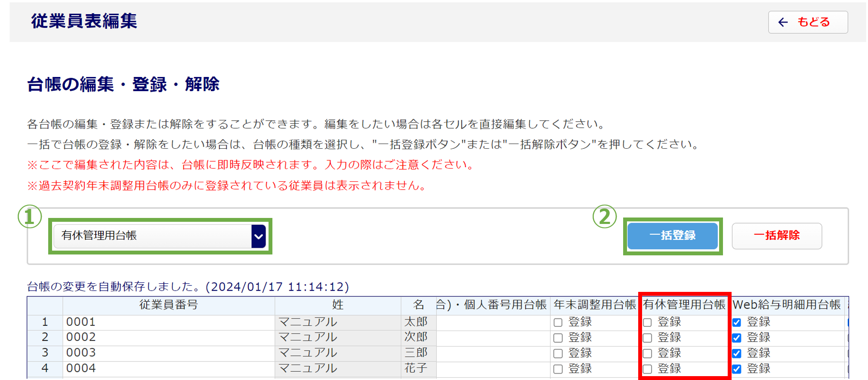Click the 姓 column header
Screen dimensions: 868x380
pyautogui.click(x=338, y=305)
